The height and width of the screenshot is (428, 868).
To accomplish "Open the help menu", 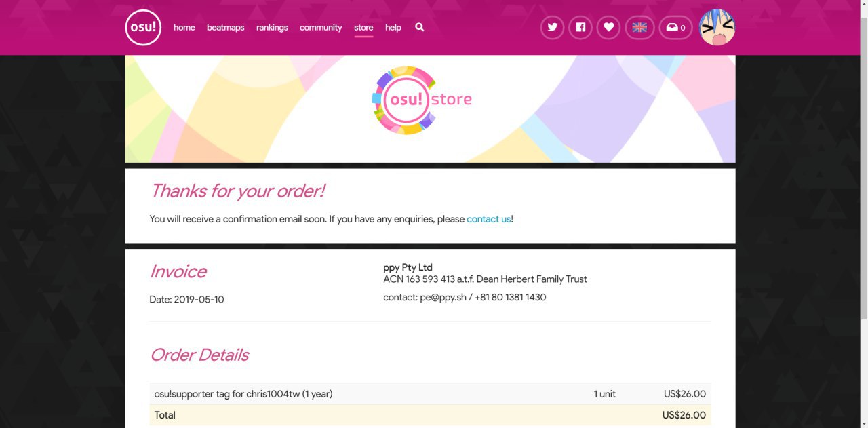I will [393, 28].
